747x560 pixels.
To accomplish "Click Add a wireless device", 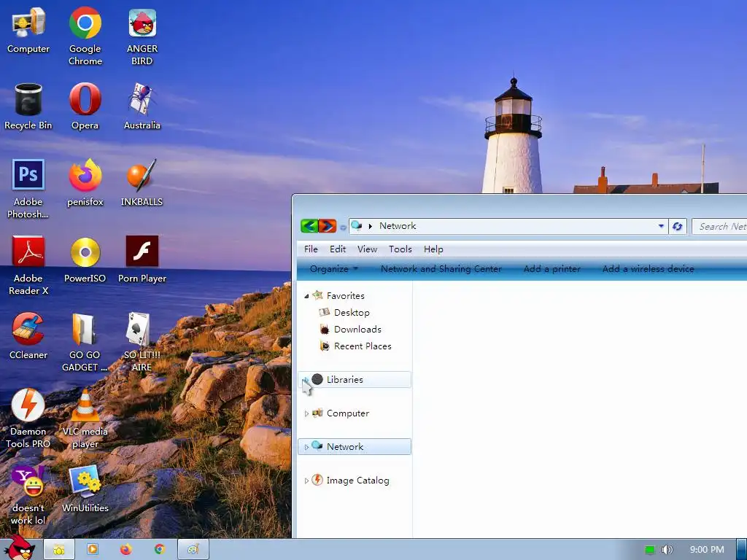I will coord(648,268).
